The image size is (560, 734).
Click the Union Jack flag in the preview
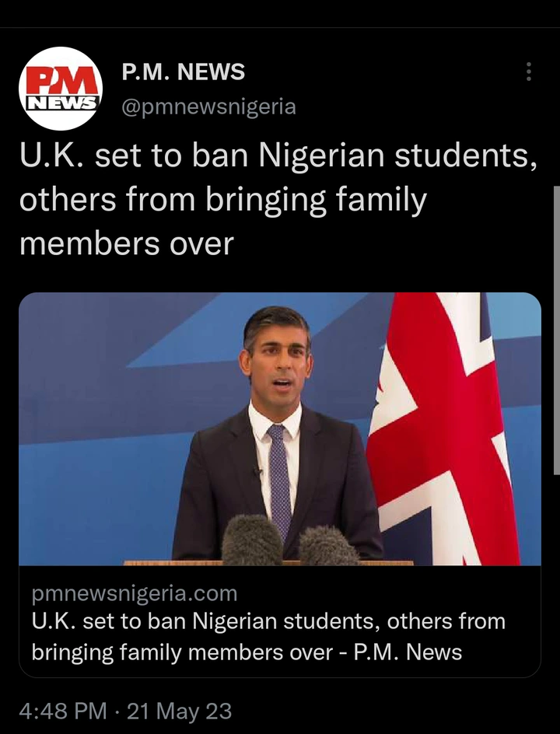[444, 428]
